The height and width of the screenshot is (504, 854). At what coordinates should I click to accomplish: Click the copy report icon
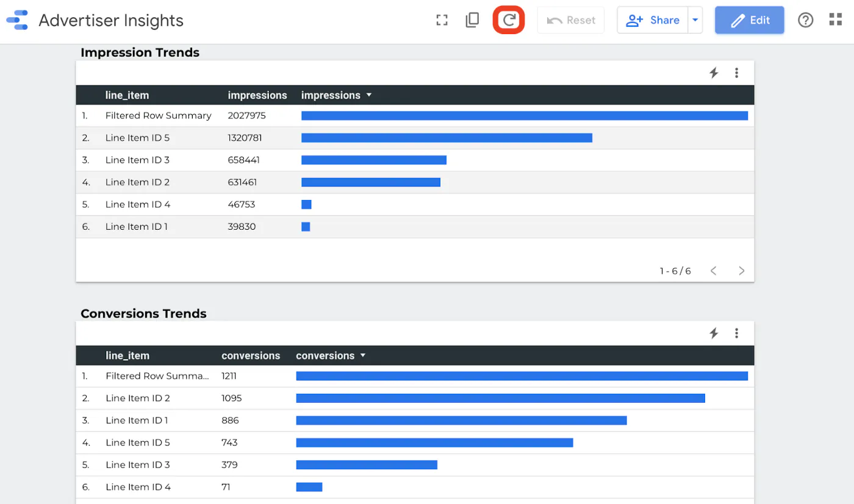pyautogui.click(x=472, y=20)
